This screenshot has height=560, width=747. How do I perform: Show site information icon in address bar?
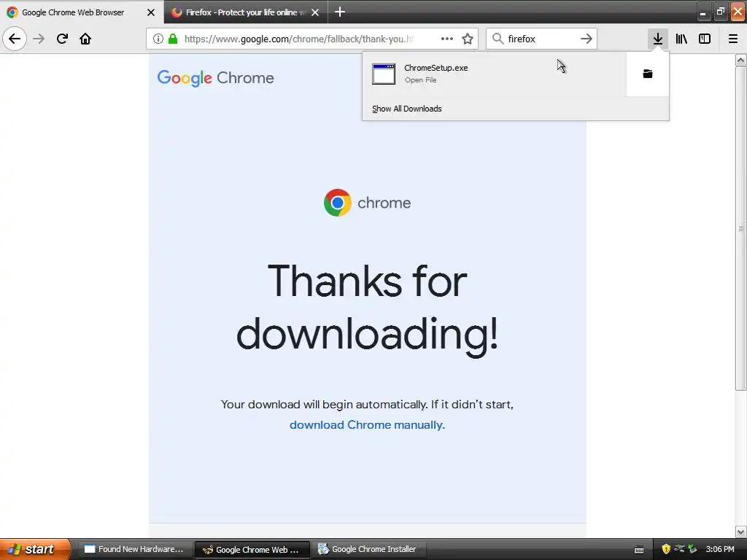(158, 39)
